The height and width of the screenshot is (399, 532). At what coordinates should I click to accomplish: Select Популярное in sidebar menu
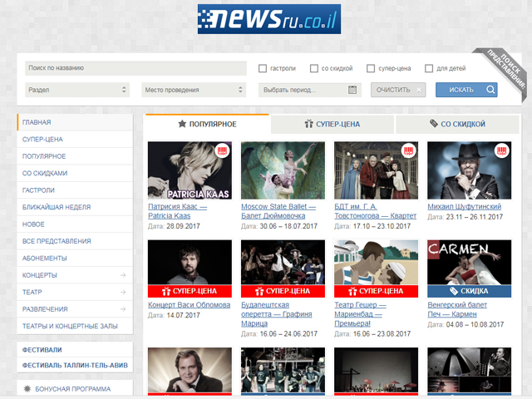pyautogui.click(x=75, y=156)
